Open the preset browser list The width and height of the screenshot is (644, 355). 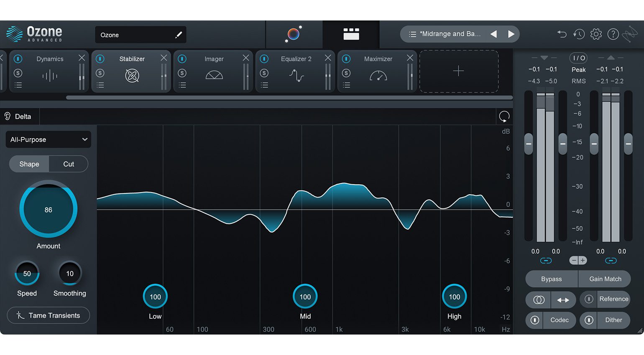(x=412, y=34)
